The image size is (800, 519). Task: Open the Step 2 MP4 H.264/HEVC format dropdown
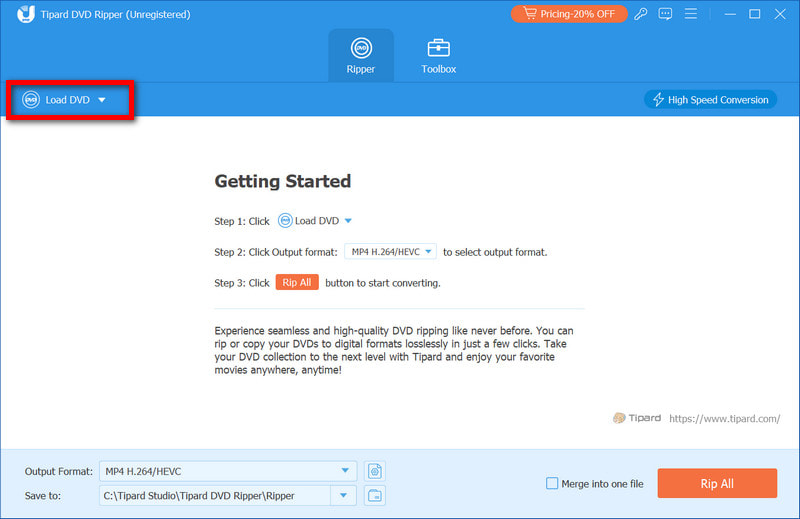(390, 252)
